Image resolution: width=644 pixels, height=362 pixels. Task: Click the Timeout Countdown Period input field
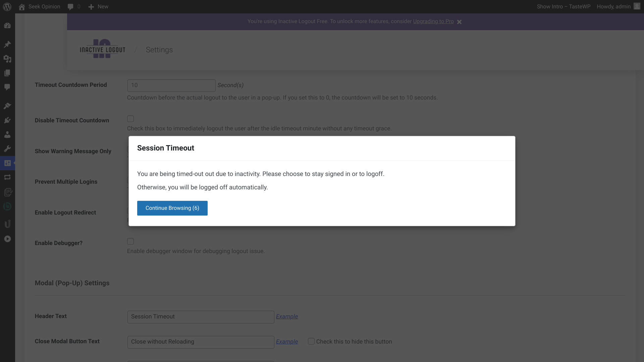coord(171,85)
